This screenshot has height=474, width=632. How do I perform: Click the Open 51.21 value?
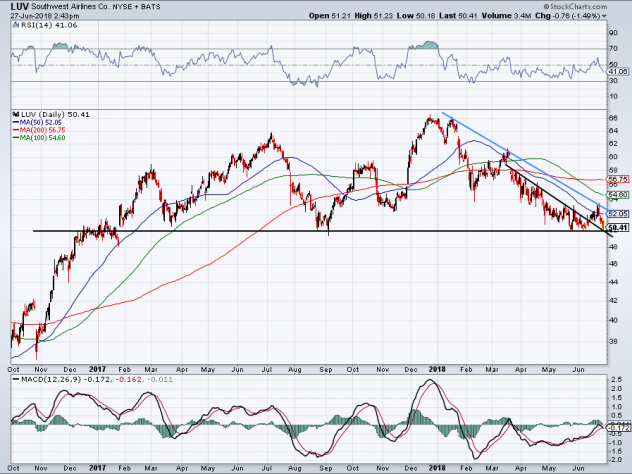pyautogui.click(x=330, y=16)
